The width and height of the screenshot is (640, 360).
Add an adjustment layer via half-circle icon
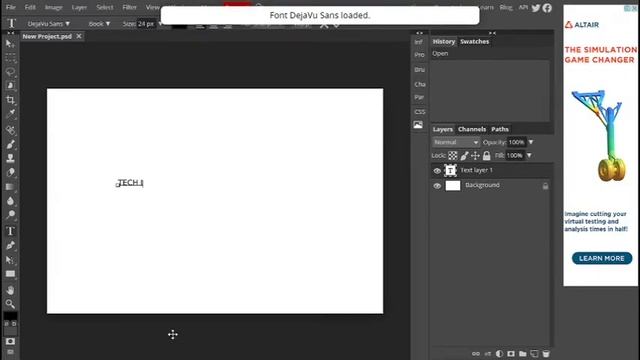point(499,354)
